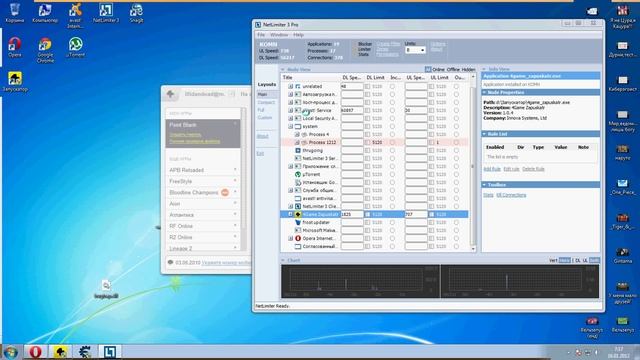Collapse the system tree node
Viewport: 640px width, 360px height.
click(291, 127)
